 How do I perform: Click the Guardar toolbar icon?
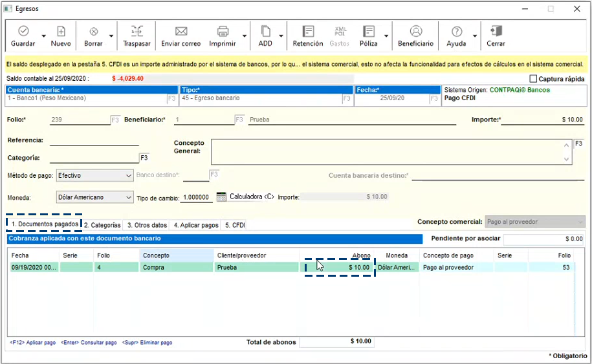coord(23,31)
